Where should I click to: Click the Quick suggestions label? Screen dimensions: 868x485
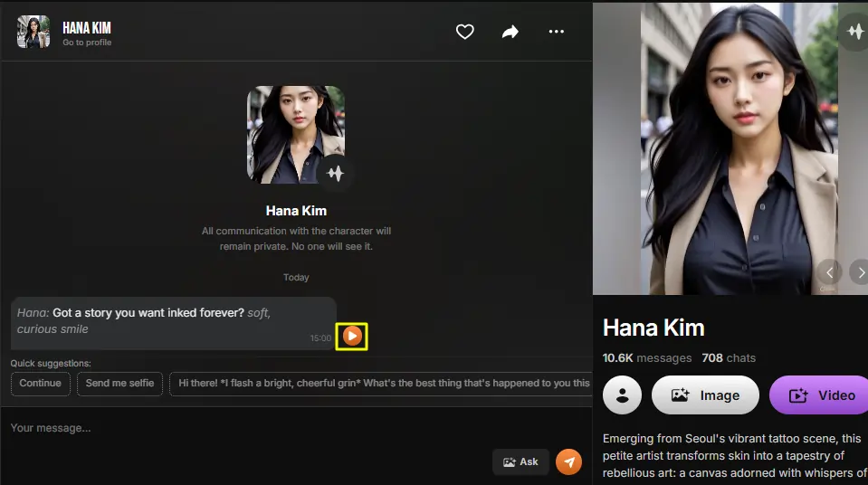[51, 363]
